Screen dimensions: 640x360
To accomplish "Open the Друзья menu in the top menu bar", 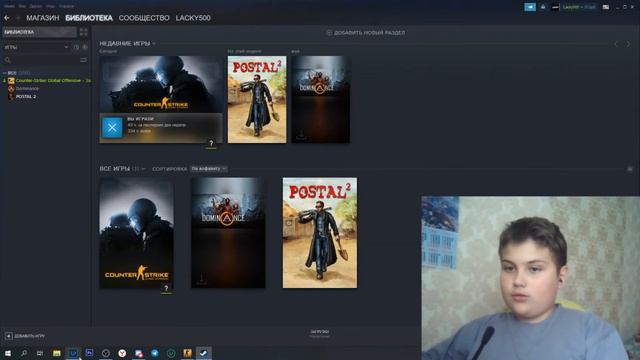I will pos(36,6).
